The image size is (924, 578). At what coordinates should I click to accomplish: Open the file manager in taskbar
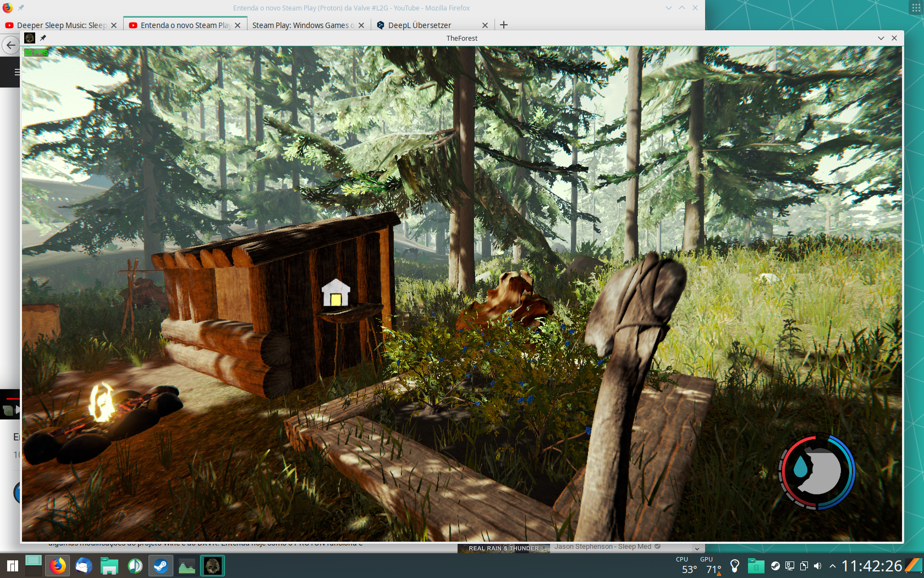click(109, 566)
